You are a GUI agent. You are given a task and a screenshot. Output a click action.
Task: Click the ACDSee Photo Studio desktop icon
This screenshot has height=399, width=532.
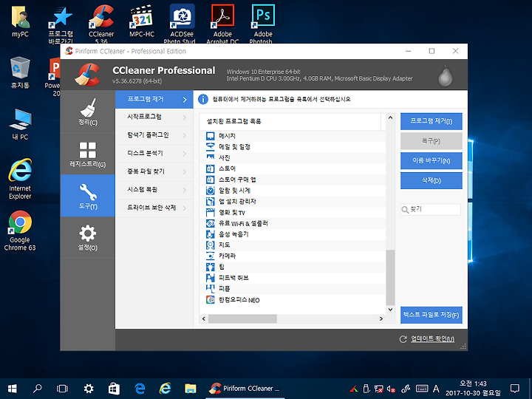[182, 24]
